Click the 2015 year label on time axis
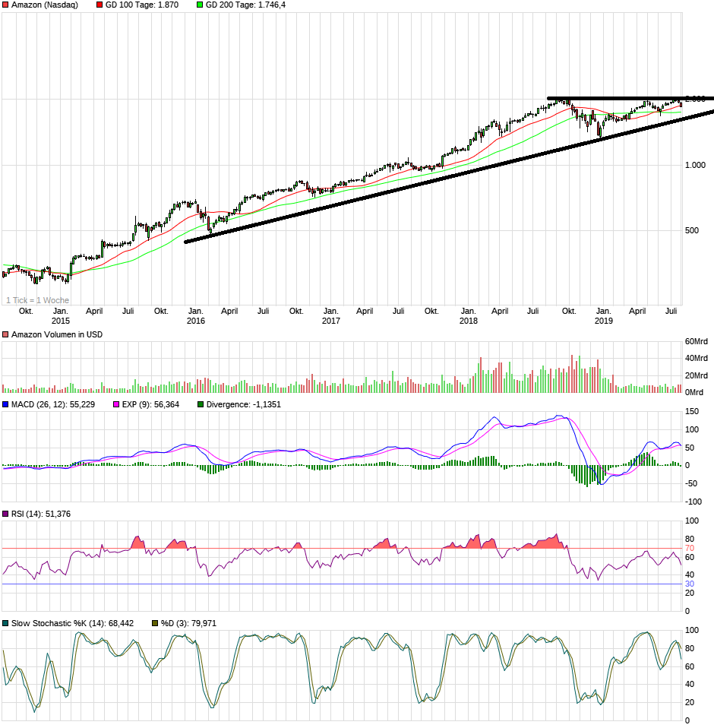 [60, 321]
